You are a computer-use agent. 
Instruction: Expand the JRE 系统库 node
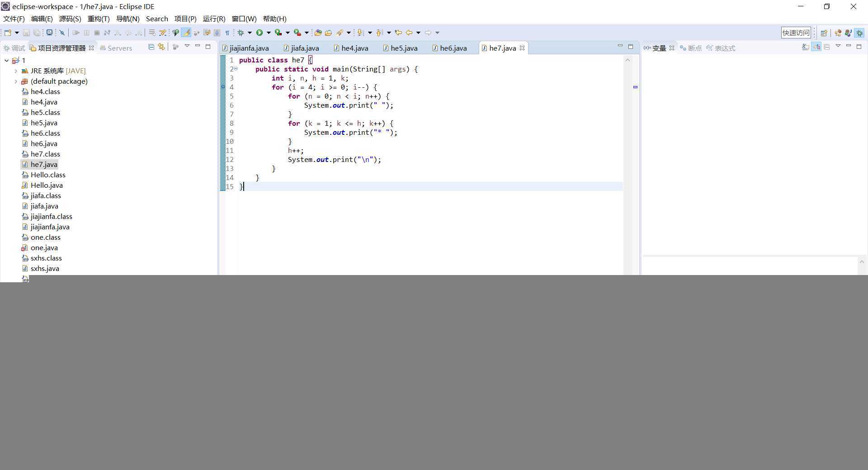pyautogui.click(x=15, y=71)
